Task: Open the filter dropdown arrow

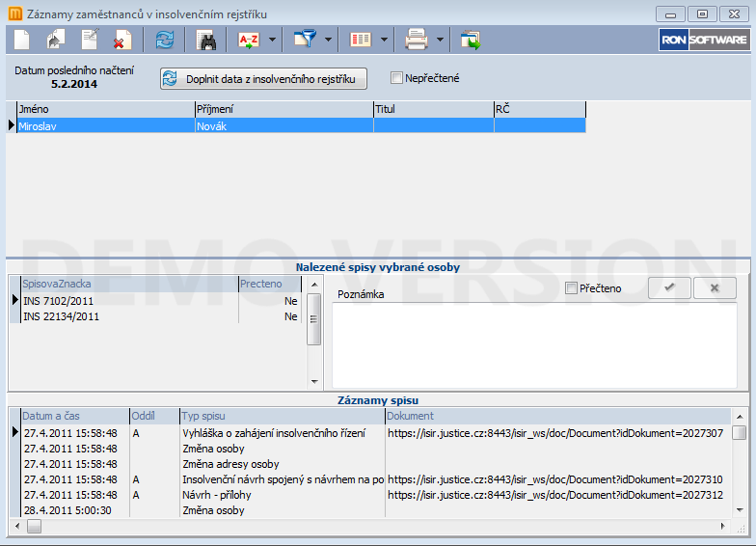Action: tap(329, 40)
